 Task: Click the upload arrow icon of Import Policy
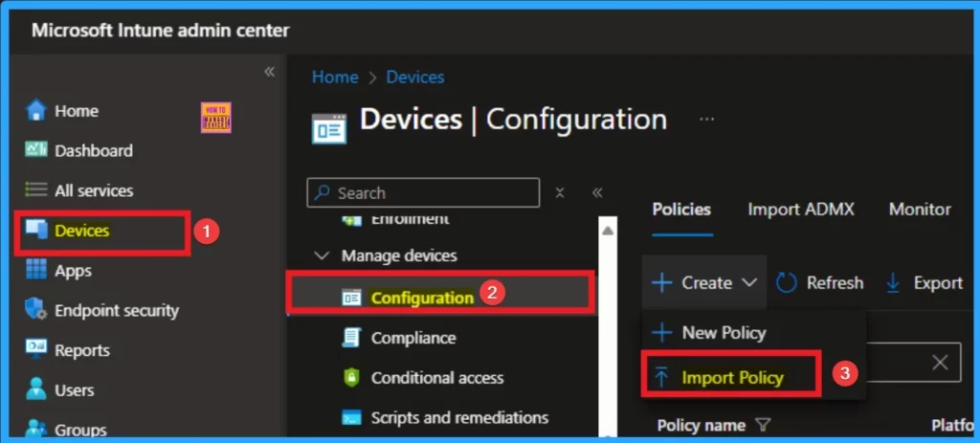662,377
